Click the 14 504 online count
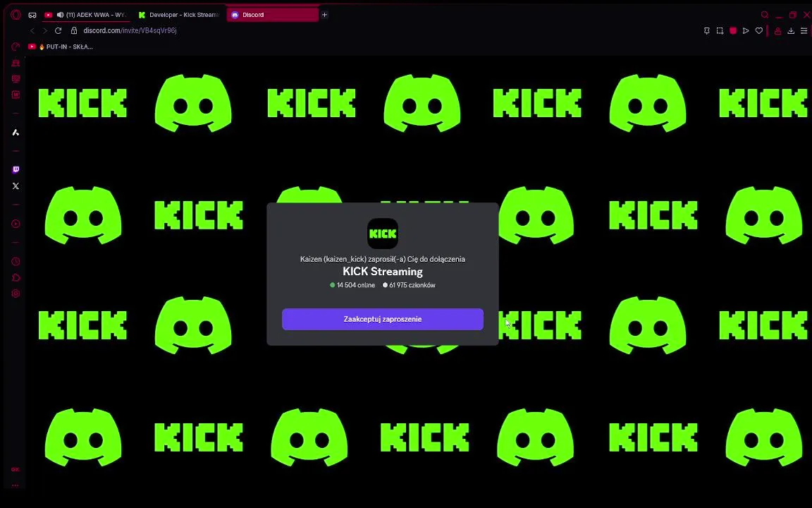Screen dimensions: 812x508 [352, 285]
